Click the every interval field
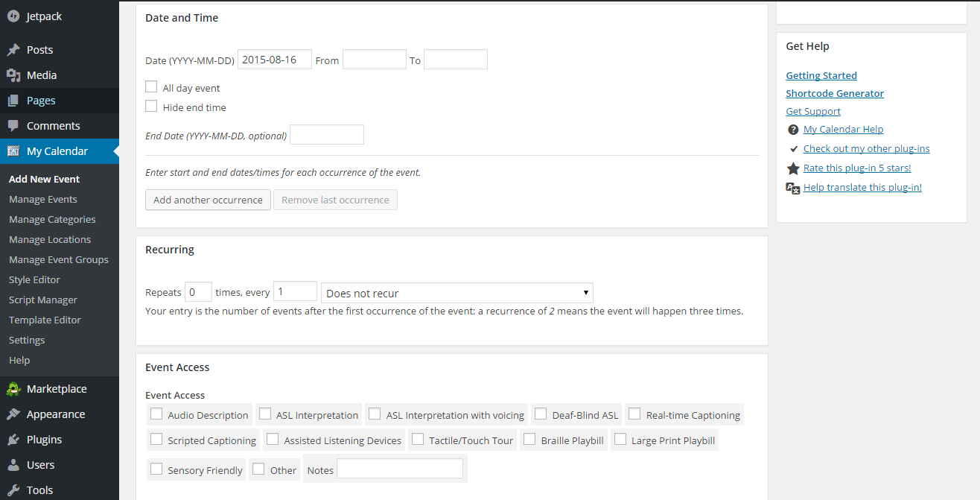This screenshot has height=500, width=980. click(296, 292)
